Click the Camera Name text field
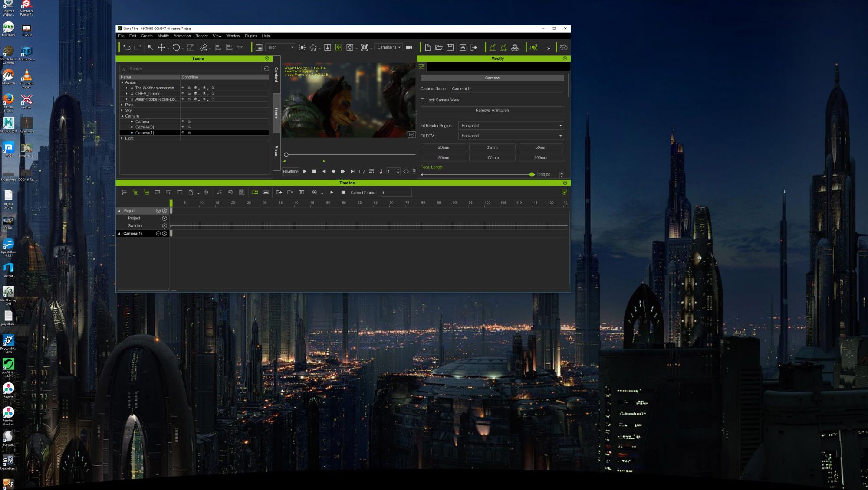868x490 pixels. pyautogui.click(x=506, y=89)
